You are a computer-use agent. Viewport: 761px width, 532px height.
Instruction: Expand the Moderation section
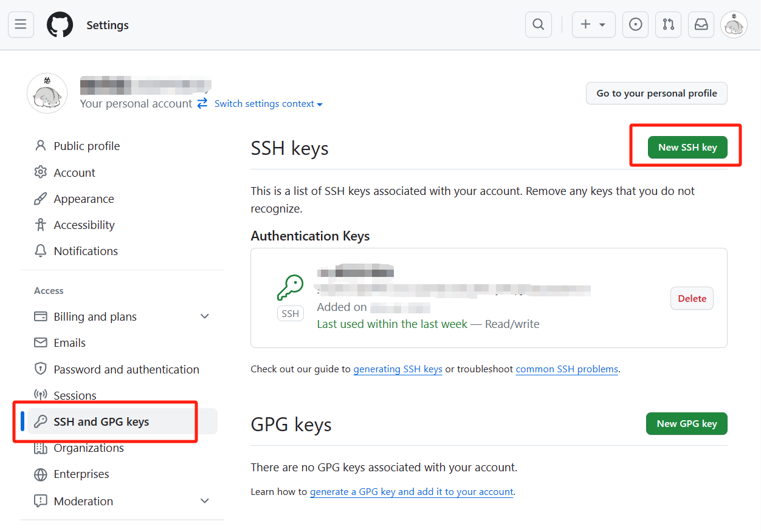(205, 501)
